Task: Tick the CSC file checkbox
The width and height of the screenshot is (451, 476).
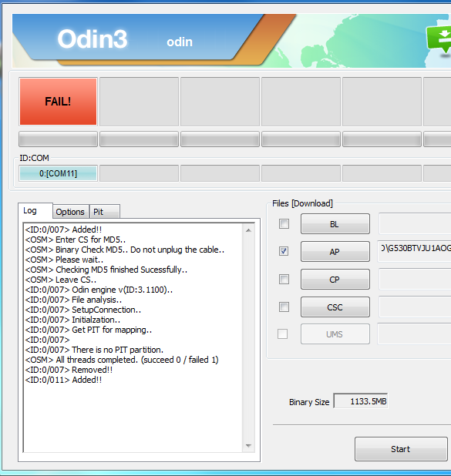Action: click(284, 307)
